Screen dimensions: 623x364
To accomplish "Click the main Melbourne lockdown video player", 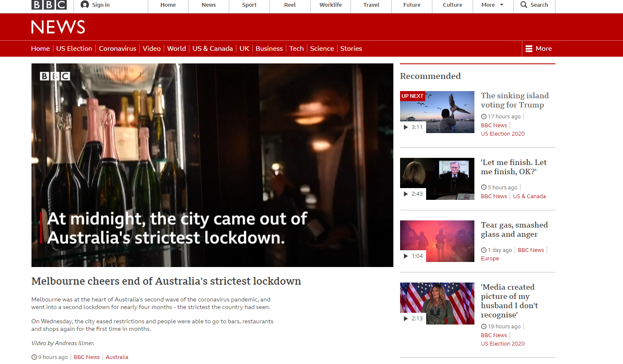I will pyautogui.click(x=212, y=165).
